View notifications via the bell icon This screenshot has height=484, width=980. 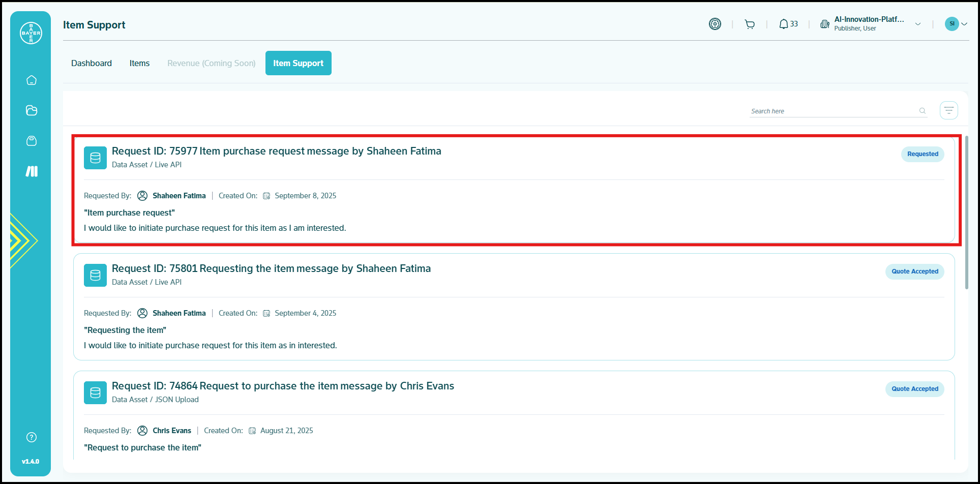(x=784, y=24)
